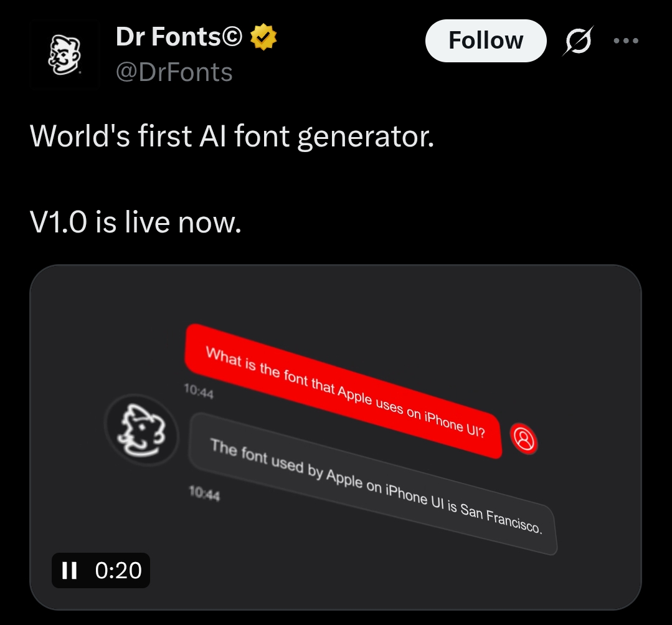This screenshot has height=625, width=672.
Task: Click the tweet text World's first AI font generator
Action: click(x=232, y=136)
